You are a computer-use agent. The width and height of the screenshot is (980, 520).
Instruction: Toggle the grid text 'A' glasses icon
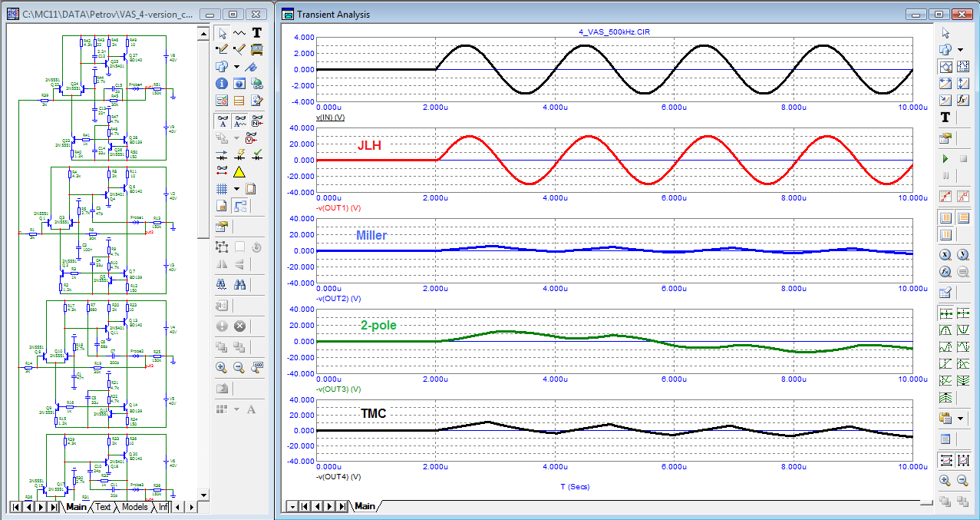(x=222, y=121)
